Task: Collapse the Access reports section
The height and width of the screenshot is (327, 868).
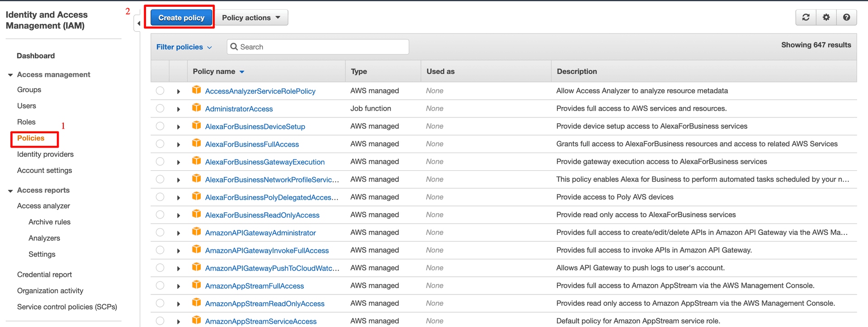Action: point(10,191)
